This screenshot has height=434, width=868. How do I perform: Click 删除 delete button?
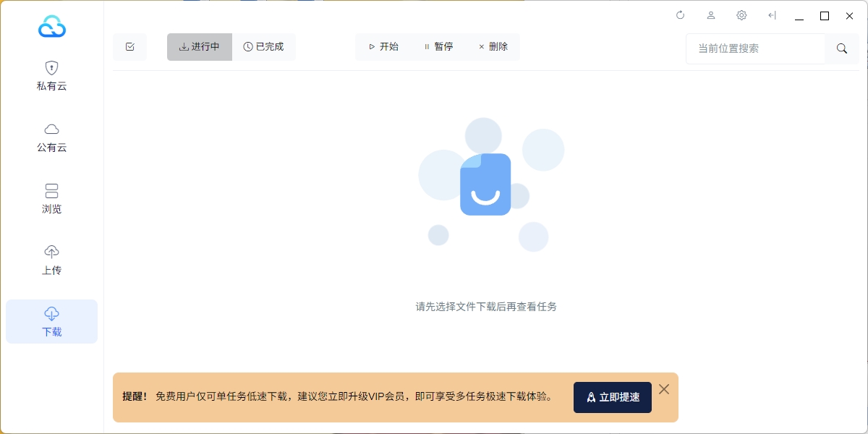pyautogui.click(x=493, y=47)
